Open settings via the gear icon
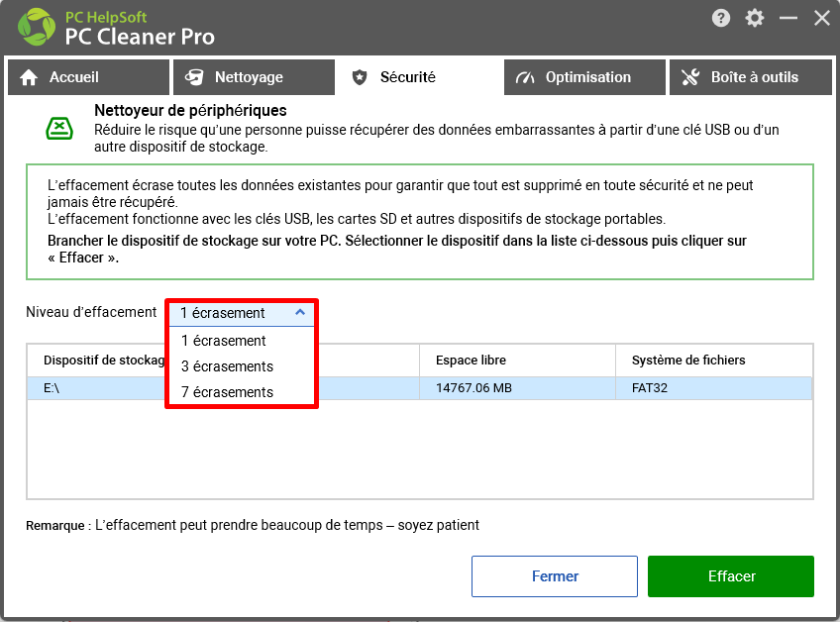The height and width of the screenshot is (622, 840). click(x=754, y=18)
